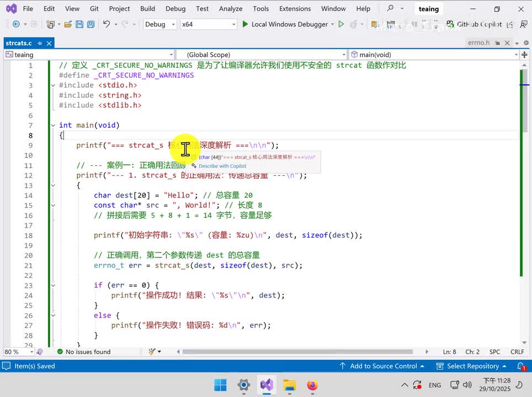
Task: Click the horizontal scrollbar thumb
Action: click(297, 352)
